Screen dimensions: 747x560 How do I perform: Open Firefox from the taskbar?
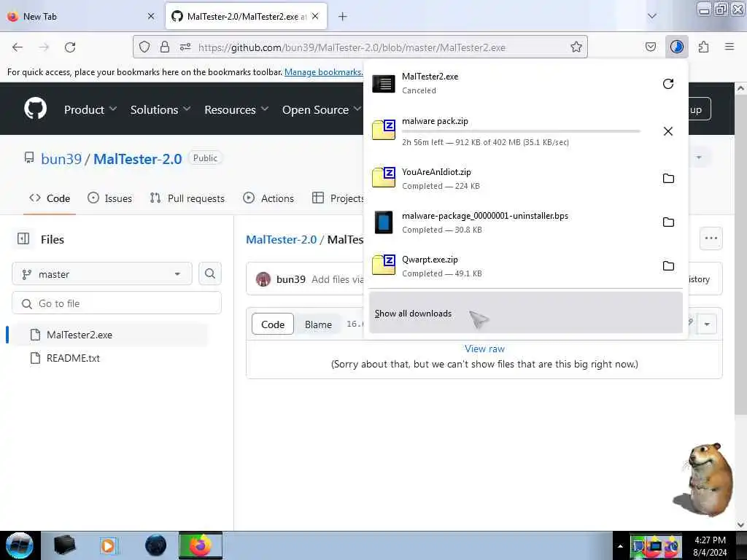click(200, 545)
